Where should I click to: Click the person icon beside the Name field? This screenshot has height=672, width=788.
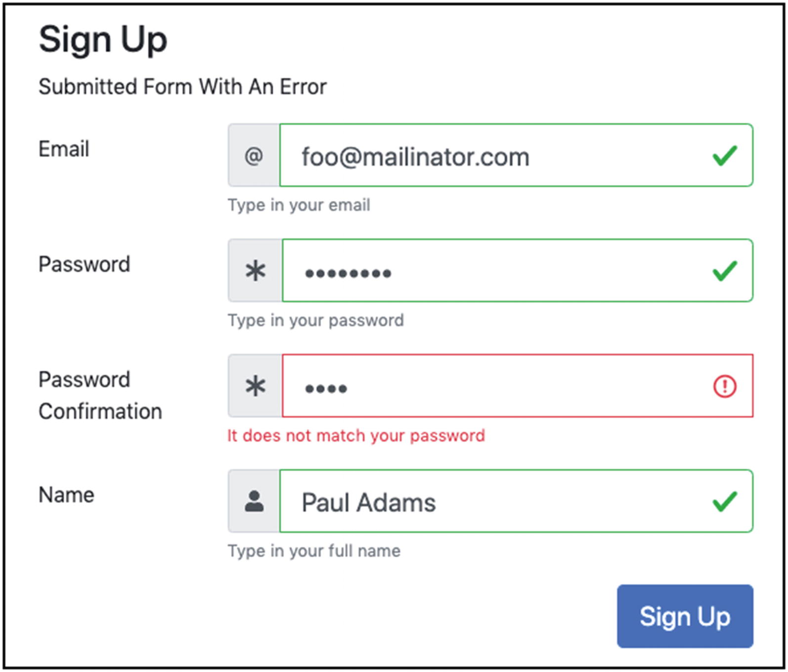click(254, 501)
